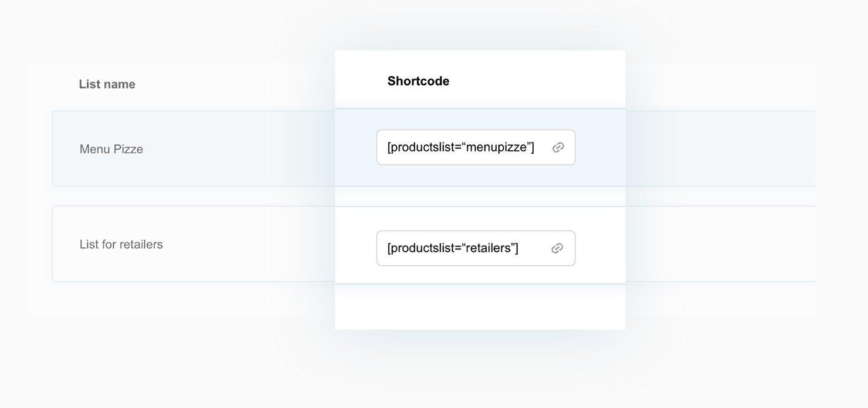
Task: Focus the retailers shortcode input field
Action: pyautogui.click(x=476, y=248)
